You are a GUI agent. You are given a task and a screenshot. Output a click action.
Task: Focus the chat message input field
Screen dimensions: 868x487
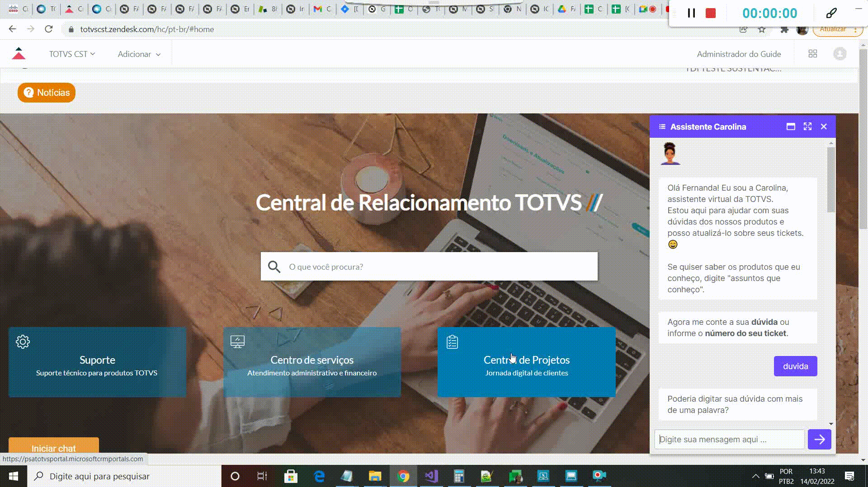pos(729,439)
